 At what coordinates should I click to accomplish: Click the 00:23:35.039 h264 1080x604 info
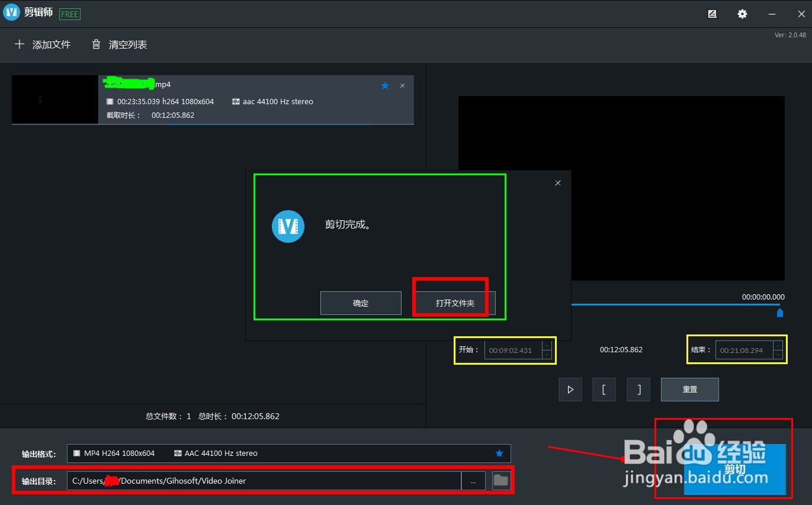point(160,102)
